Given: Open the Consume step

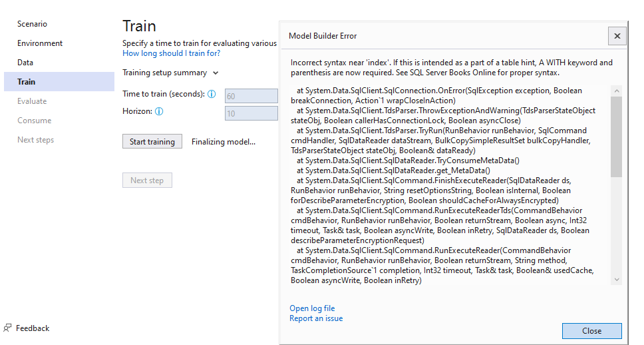Looking at the screenshot, I should click(35, 121).
